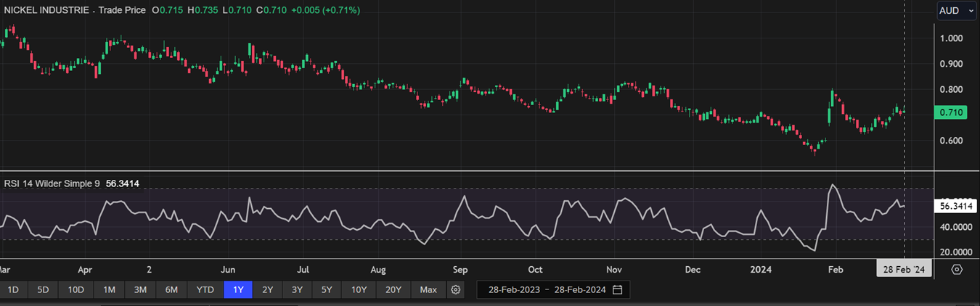This screenshot has width=980, height=306.
Task: Click the green 0.710 price label
Action: (951, 112)
